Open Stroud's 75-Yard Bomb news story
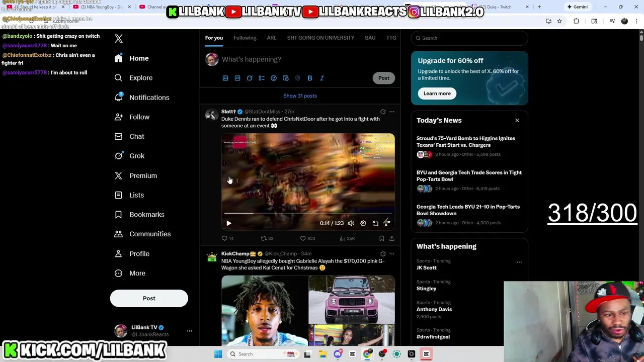 click(469, 146)
